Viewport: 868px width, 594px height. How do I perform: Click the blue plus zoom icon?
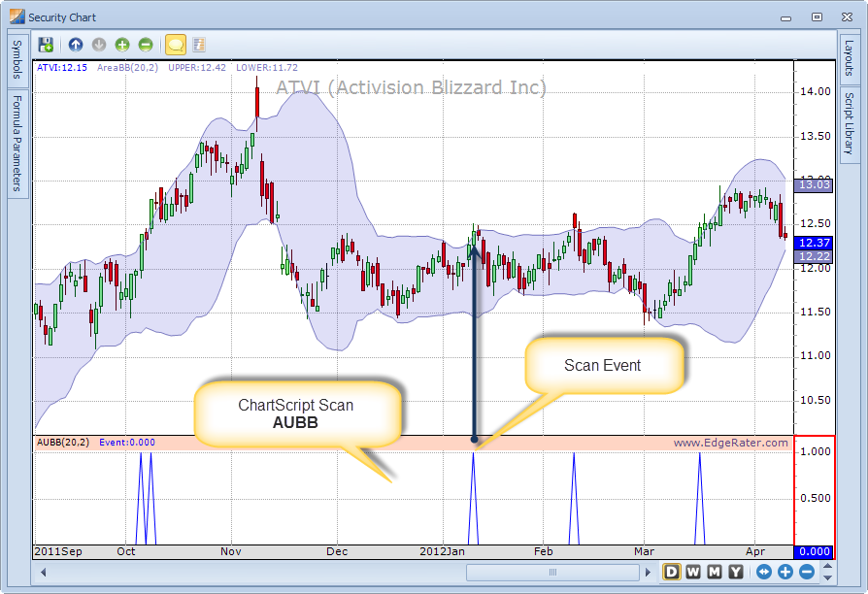pyautogui.click(x=785, y=572)
